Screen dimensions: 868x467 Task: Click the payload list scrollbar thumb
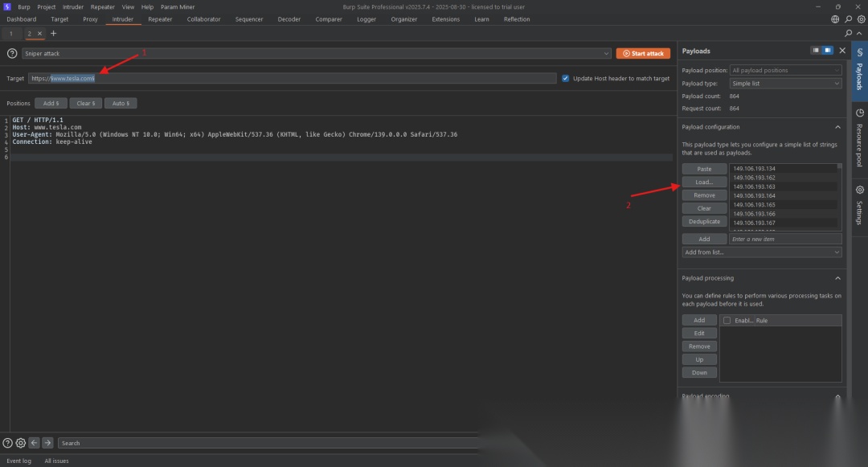point(839,166)
